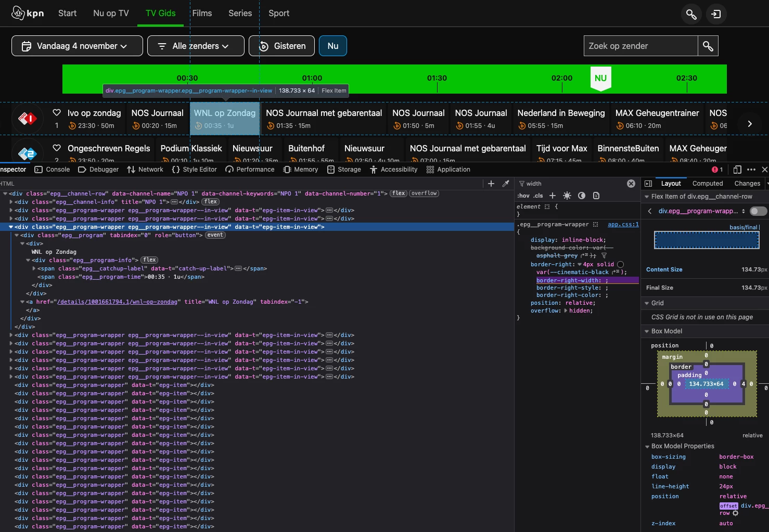Toggle light color scheme simulation (sun icon)
The image size is (769, 532).
click(567, 196)
